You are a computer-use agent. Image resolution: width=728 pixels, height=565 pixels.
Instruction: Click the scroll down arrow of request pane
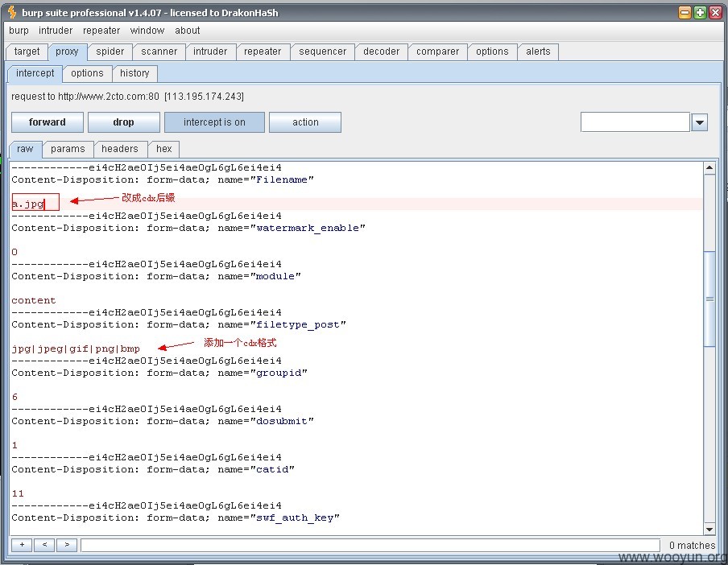pyautogui.click(x=709, y=529)
